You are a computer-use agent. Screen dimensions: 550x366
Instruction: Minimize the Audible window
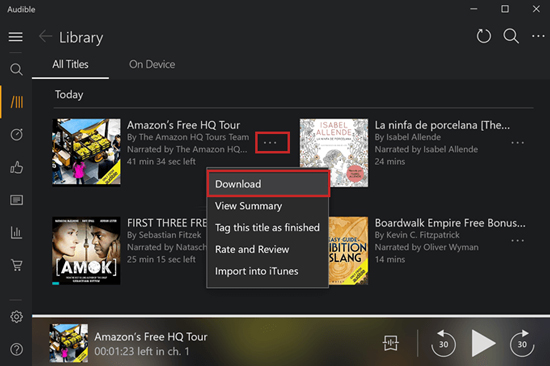[474, 9]
